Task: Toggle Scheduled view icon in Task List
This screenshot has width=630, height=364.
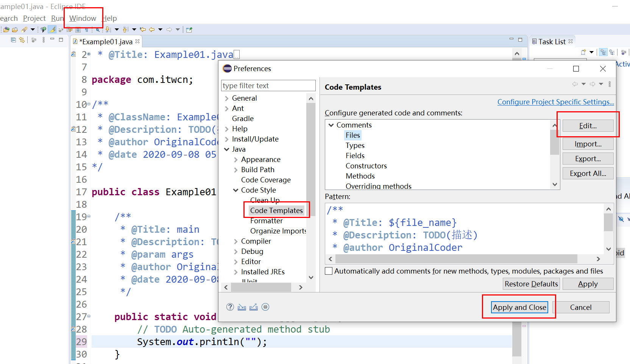Action: 612,52
